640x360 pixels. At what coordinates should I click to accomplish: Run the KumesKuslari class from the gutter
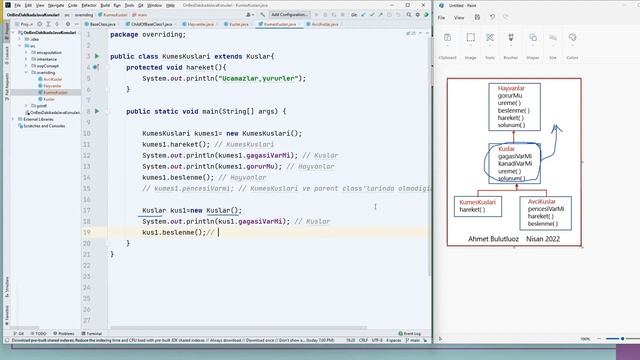(x=97, y=56)
